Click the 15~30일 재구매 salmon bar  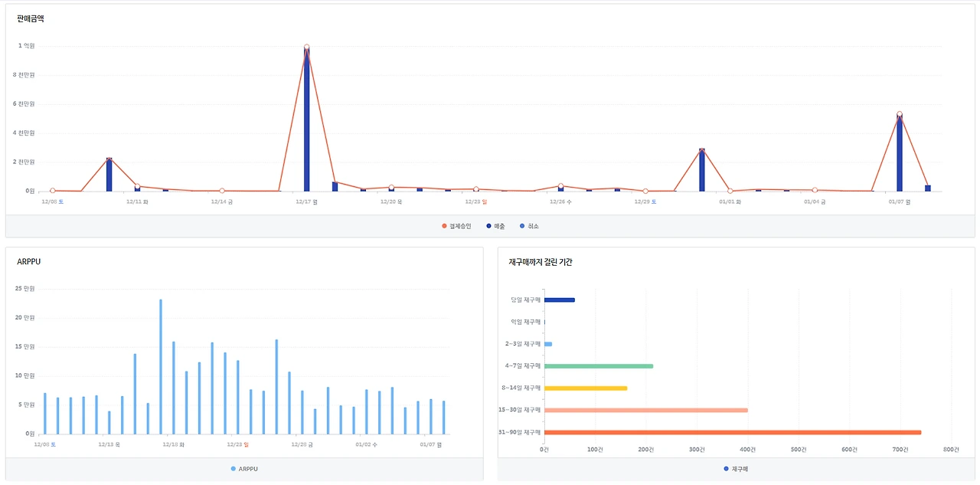point(646,410)
